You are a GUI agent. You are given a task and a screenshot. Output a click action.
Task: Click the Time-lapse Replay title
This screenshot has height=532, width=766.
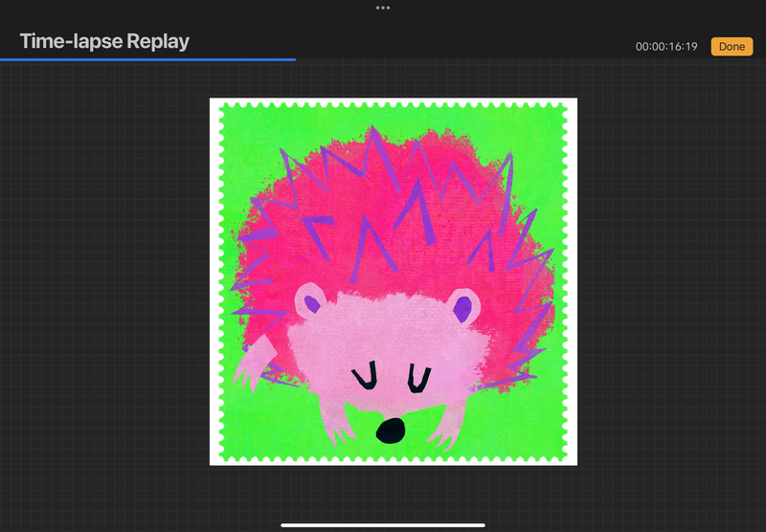104,41
